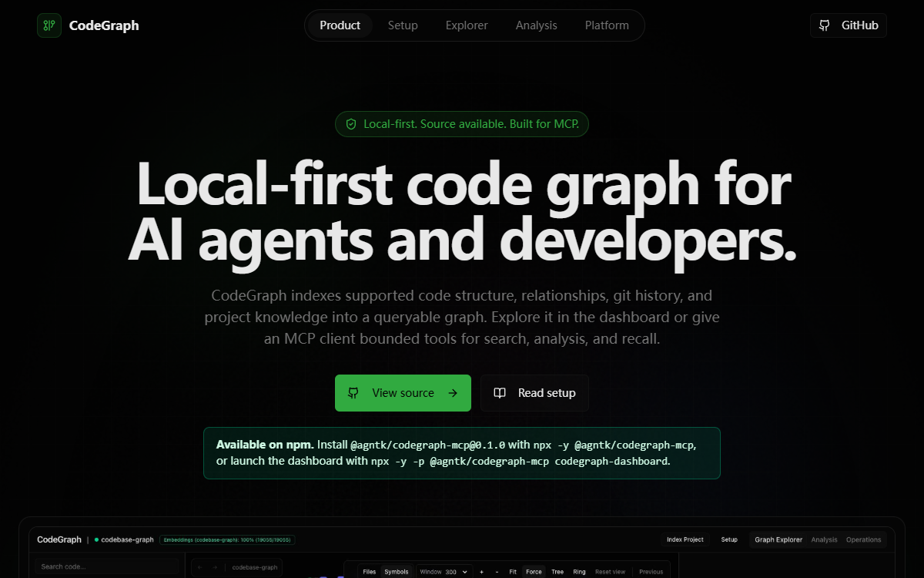The width and height of the screenshot is (924, 578).
Task: Click the 'Available on npm.' text
Action: coord(265,445)
